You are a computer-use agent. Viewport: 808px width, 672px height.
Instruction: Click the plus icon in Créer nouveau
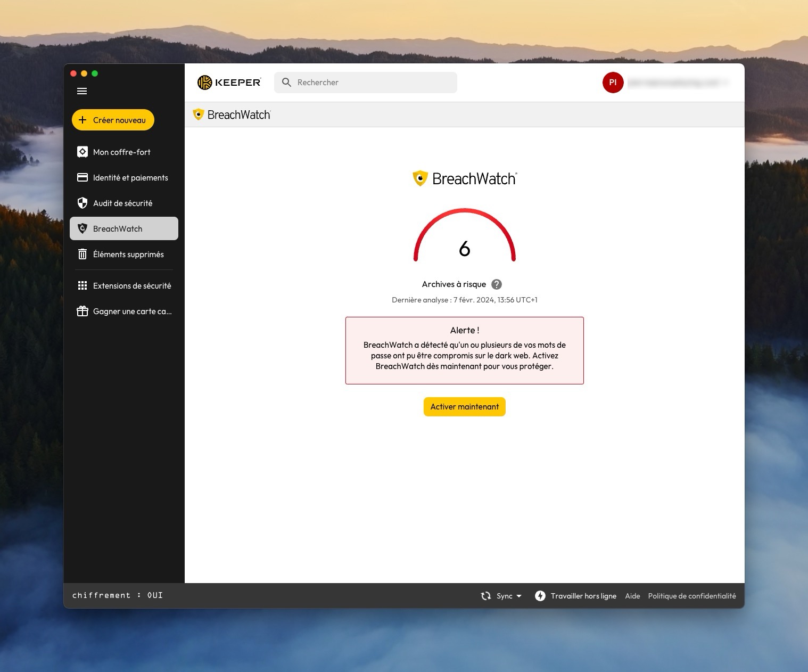(x=83, y=120)
